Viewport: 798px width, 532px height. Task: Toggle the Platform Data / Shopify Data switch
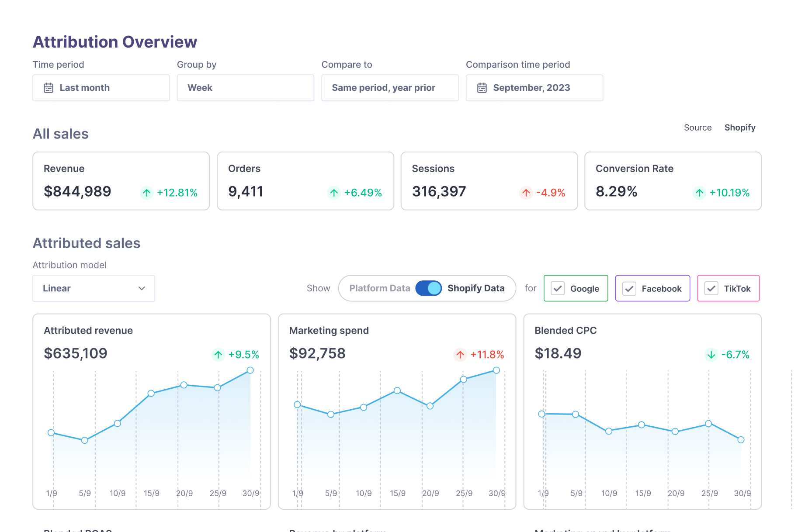428,288
